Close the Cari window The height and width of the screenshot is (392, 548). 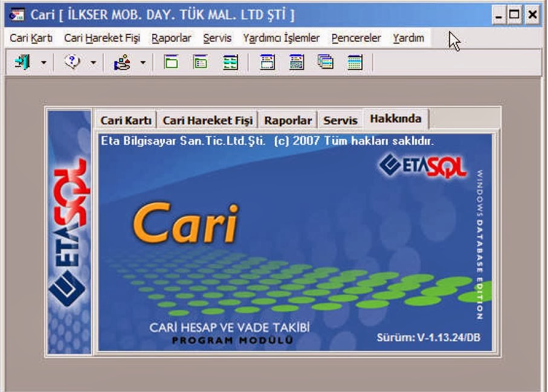(x=532, y=14)
